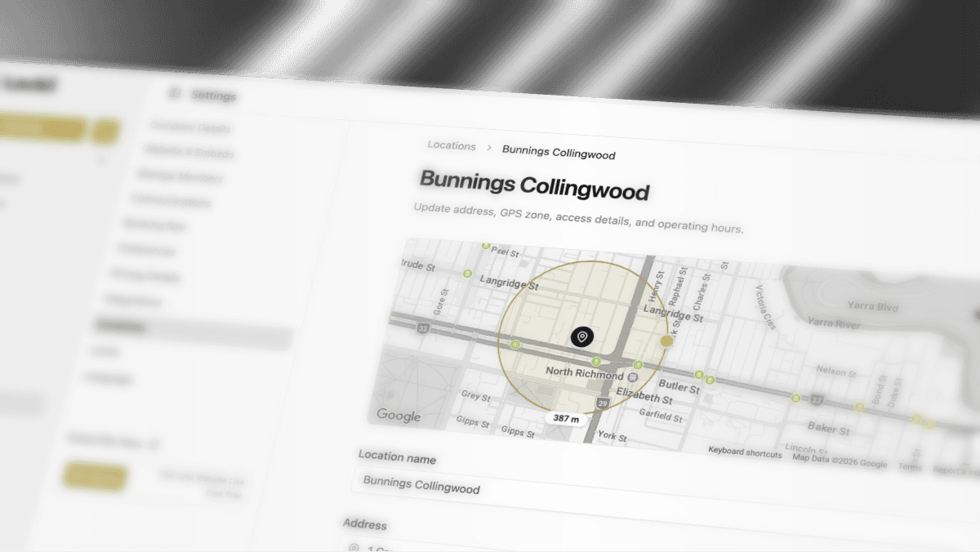The image size is (980, 552).
Task: Click the Address field label
Action: point(365,524)
